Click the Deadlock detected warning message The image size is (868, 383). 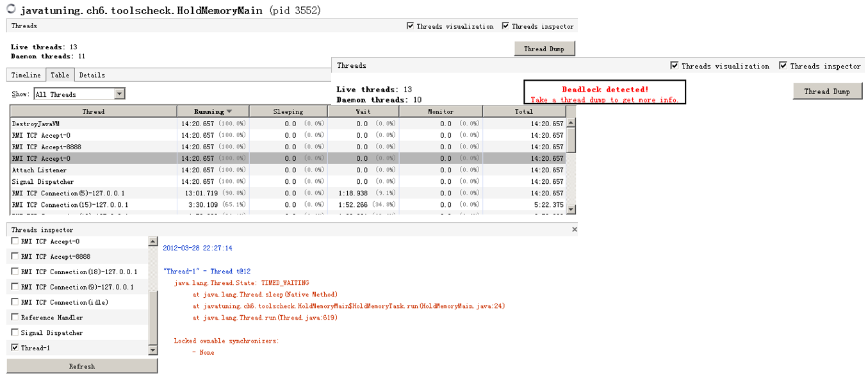(x=605, y=90)
